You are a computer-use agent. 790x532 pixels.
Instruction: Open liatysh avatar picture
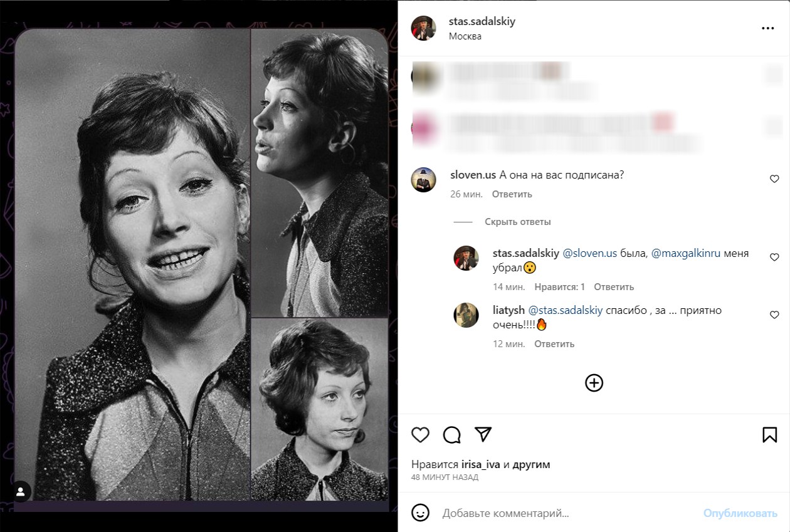pyautogui.click(x=466, y=315)
